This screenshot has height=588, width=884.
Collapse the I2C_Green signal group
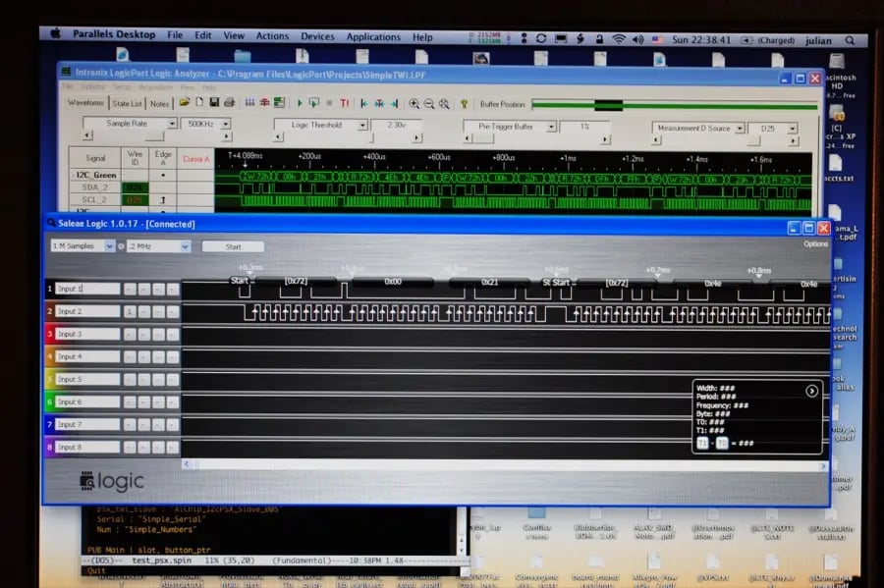(74, 175)
